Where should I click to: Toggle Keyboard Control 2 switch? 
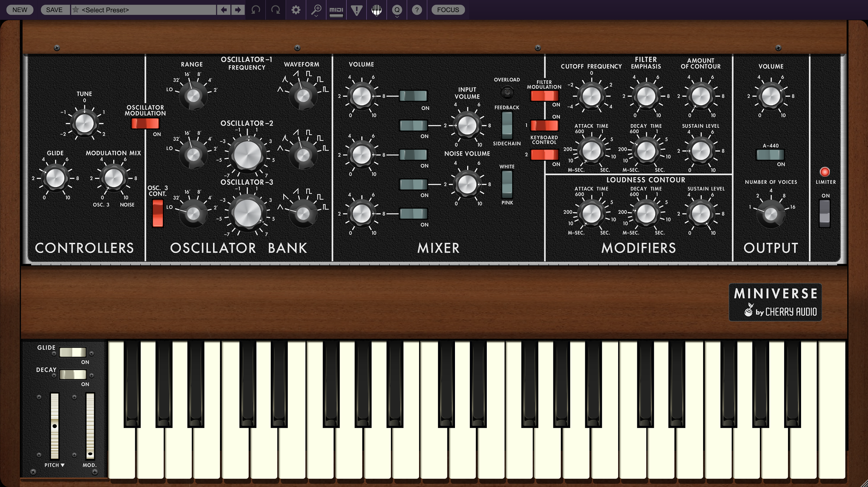coord(544,154)
